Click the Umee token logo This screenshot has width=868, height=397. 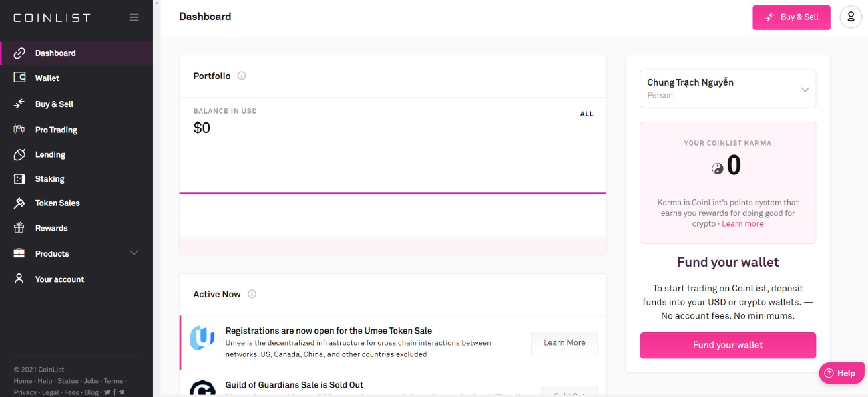pos(202,338)
